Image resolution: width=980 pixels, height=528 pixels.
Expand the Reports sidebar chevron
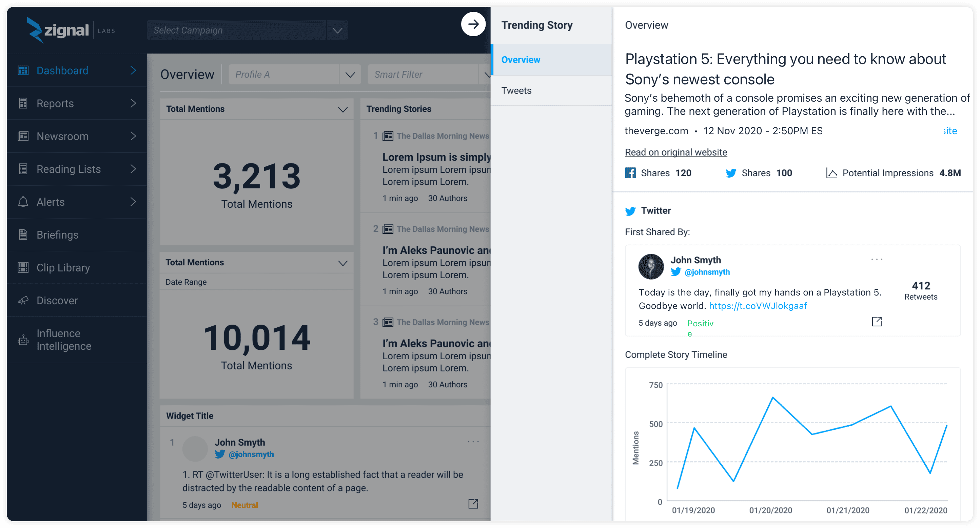pos(133,103)
